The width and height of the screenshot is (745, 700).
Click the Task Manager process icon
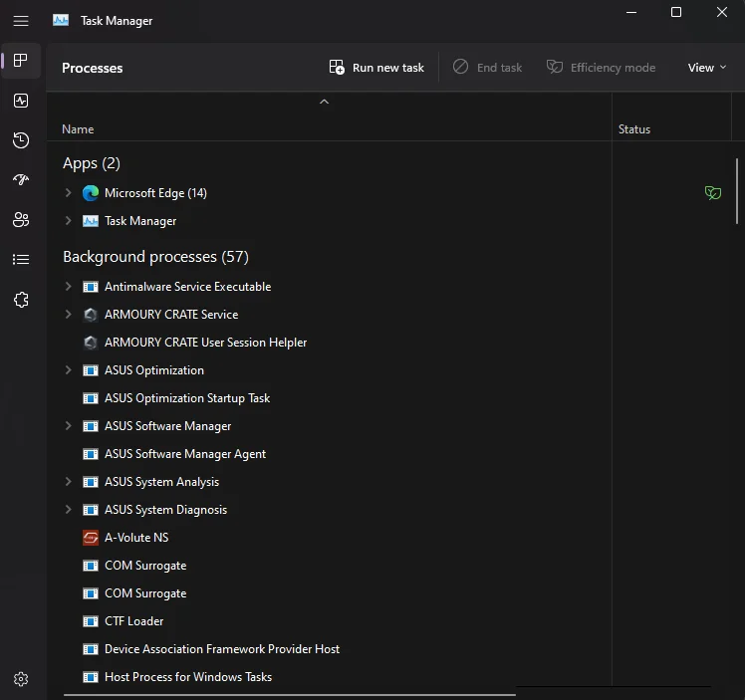tap(91, 221)
